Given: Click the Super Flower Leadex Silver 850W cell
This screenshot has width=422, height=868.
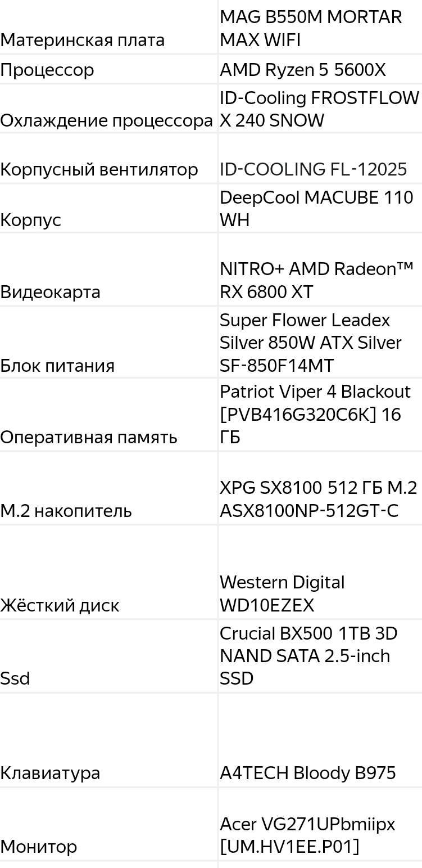Looking at the screenshot, I should (x=311, y=343).
